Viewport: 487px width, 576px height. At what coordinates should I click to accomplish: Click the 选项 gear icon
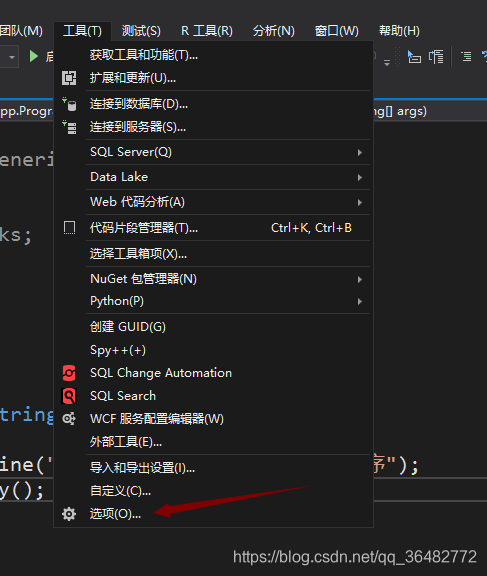(69, 514)
